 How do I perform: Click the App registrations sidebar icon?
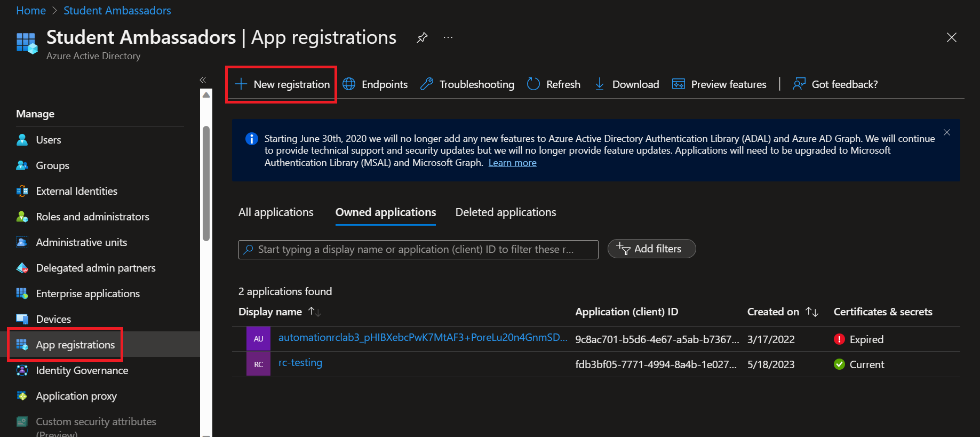pos(22,345)
